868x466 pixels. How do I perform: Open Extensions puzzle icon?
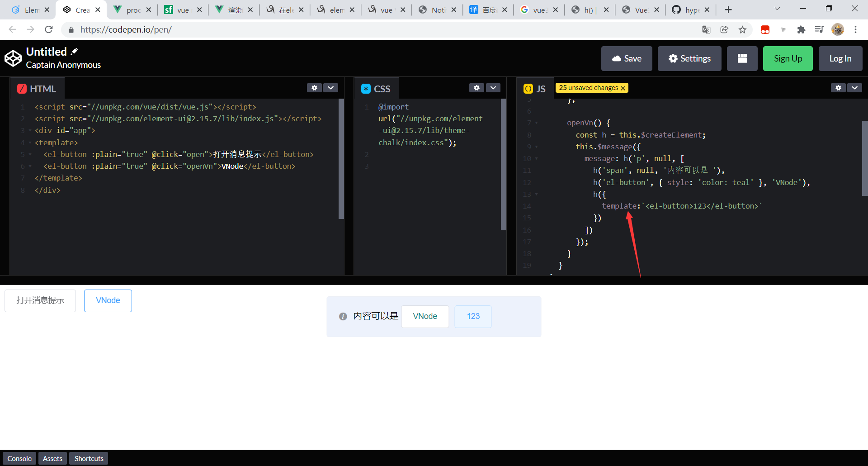801,29
